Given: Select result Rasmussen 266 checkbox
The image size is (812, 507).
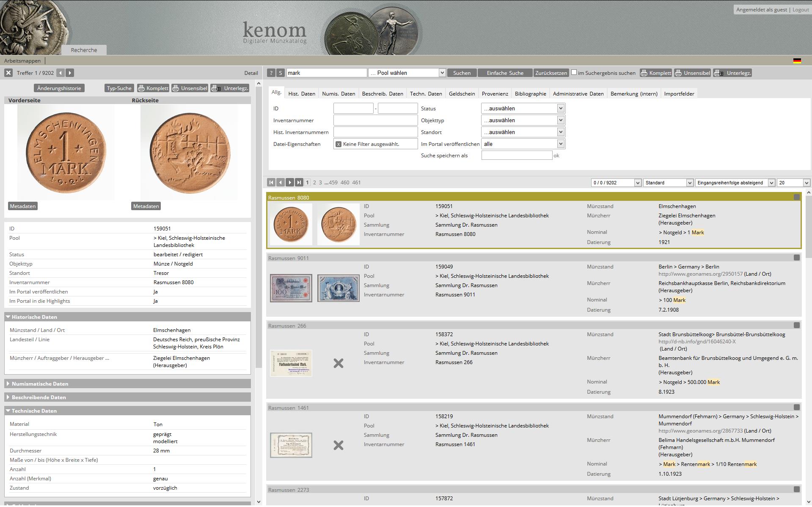Looking at the screenshot, I should click(797, 325).
